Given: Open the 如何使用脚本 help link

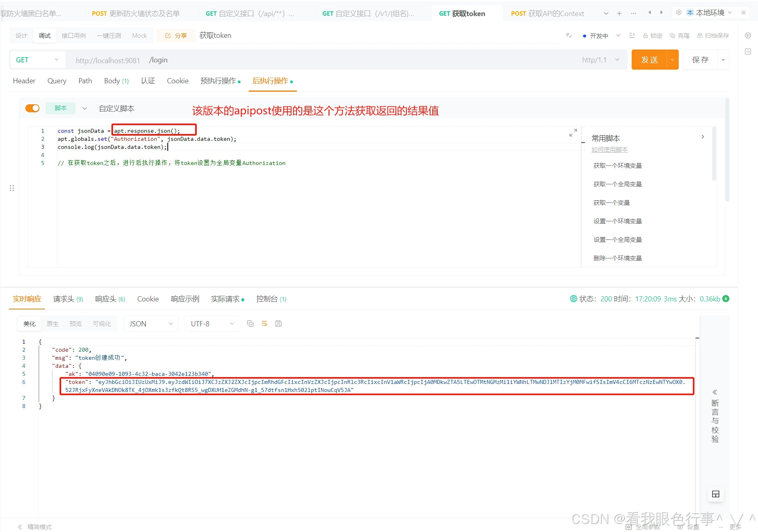Looking at the screenshot, I should coord(610,149).
